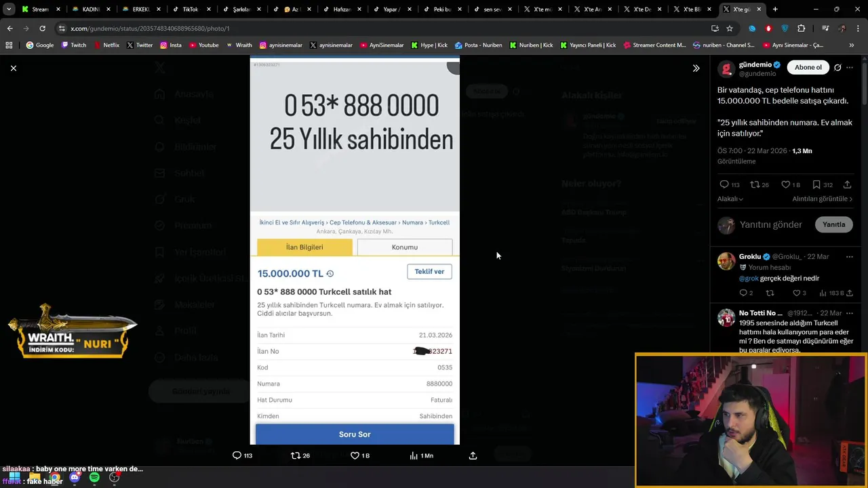
Task: Click the No Totti No... reply author name
Action: 762,313
